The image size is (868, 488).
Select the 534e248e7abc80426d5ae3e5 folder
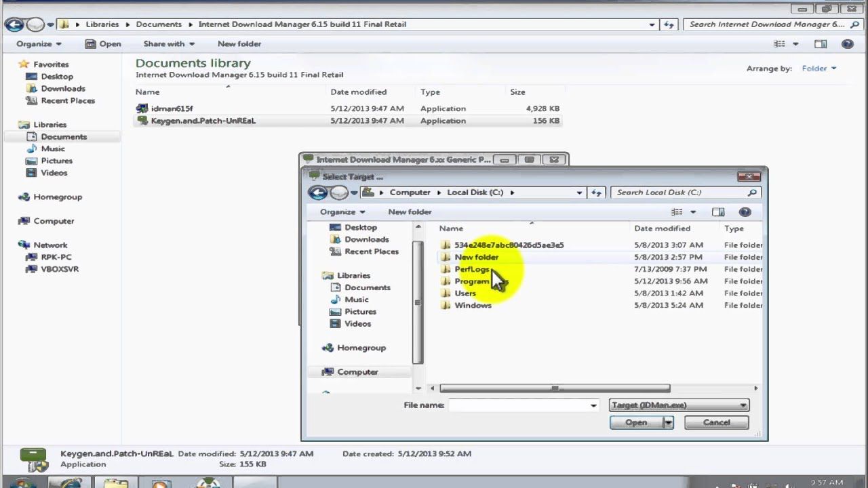tap(509, 245)
